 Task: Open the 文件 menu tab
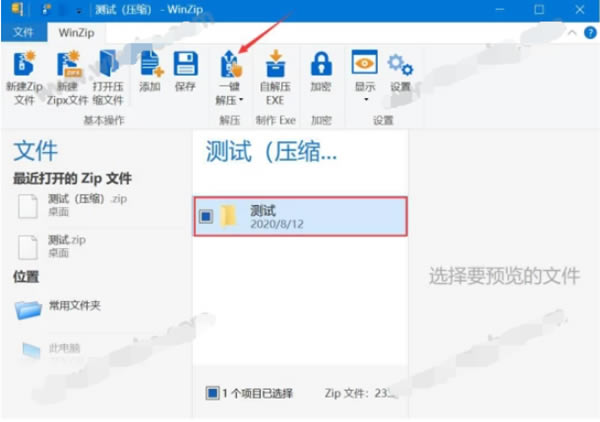[23, 32]
